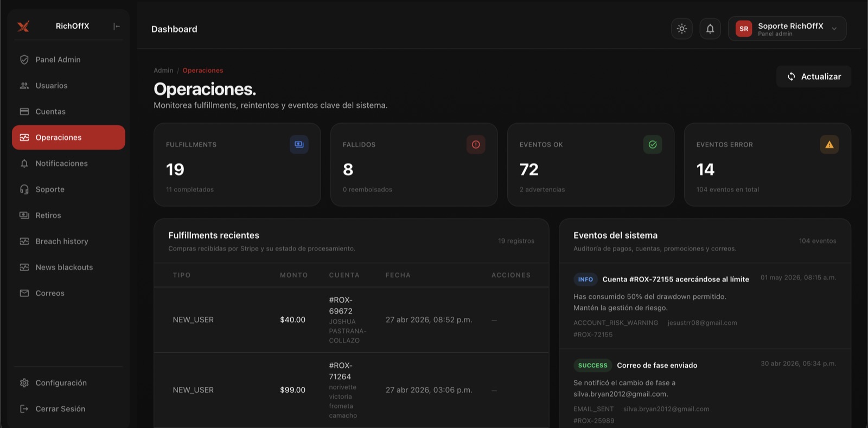Navigate to Soporte page
The height and width of the screenshot is (428, 868).
tap(68, 189)
